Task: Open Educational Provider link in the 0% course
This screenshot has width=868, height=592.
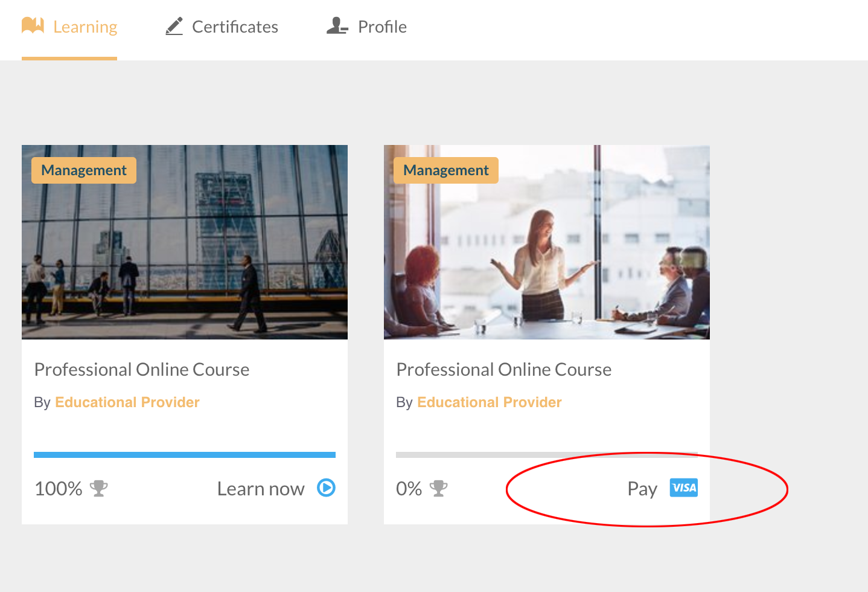Action: [x=490, y=402]
